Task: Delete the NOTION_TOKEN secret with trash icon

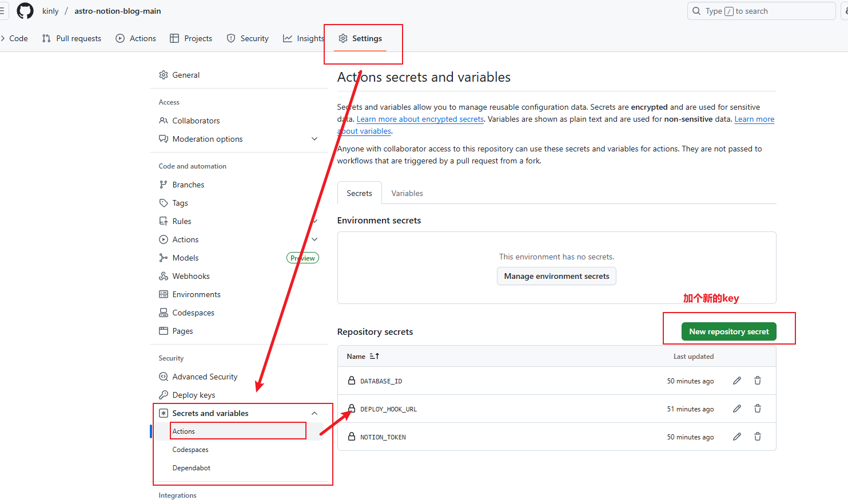Action: [x=758, y=437]
